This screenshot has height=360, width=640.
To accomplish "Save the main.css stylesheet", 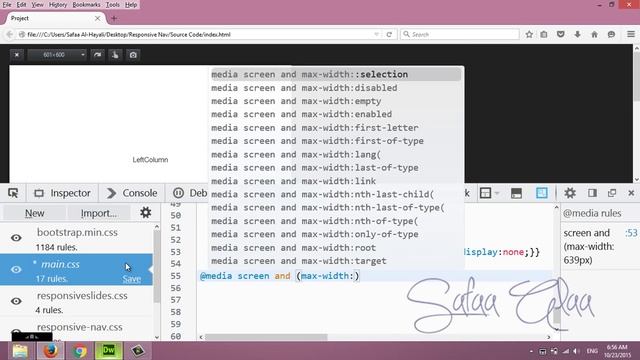I will coord(131,279).
